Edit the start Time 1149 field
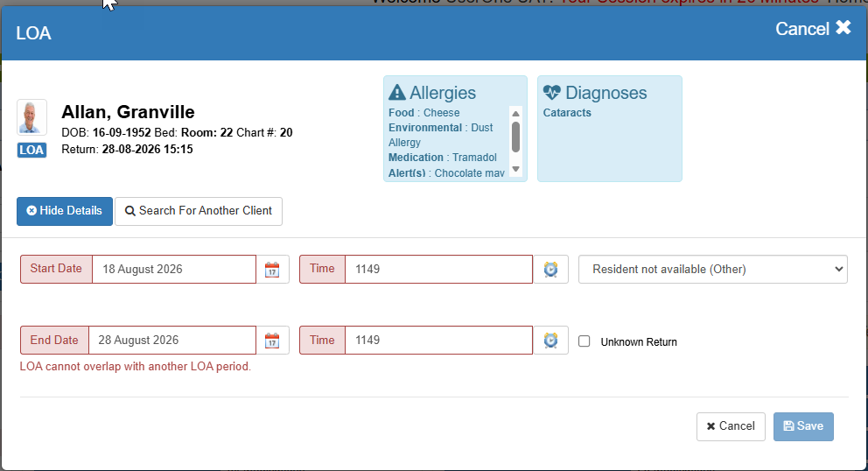 [438, 270]
